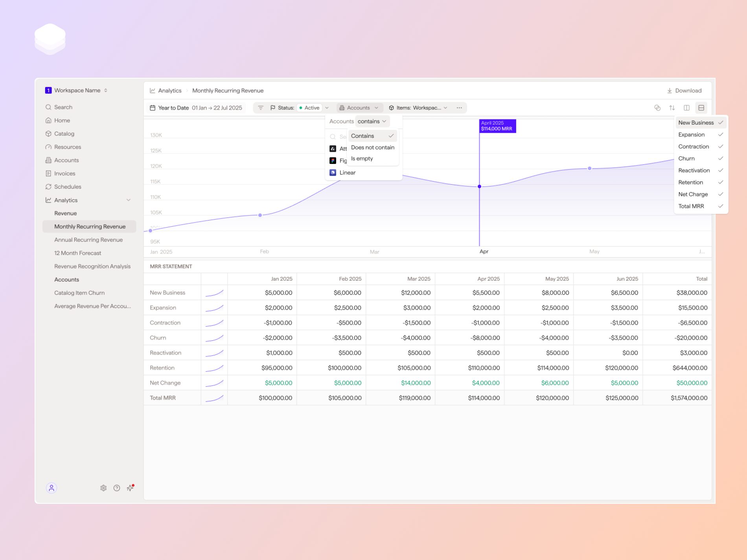Open the user profile avatar icon

(x=52, y=488)
